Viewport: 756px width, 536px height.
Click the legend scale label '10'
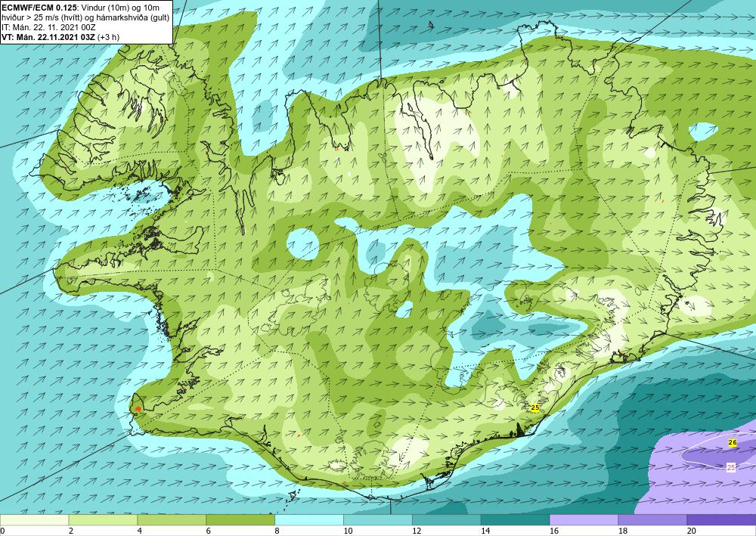(348, 531)
